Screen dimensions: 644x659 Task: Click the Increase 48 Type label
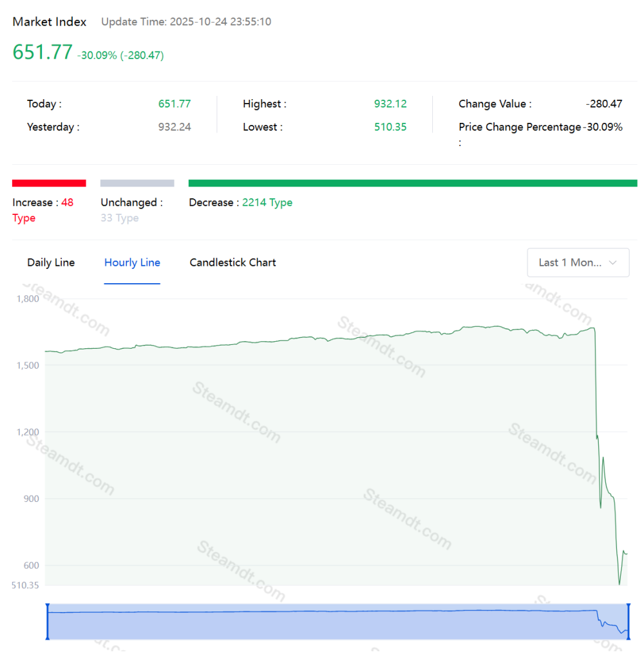coord(43,210)
